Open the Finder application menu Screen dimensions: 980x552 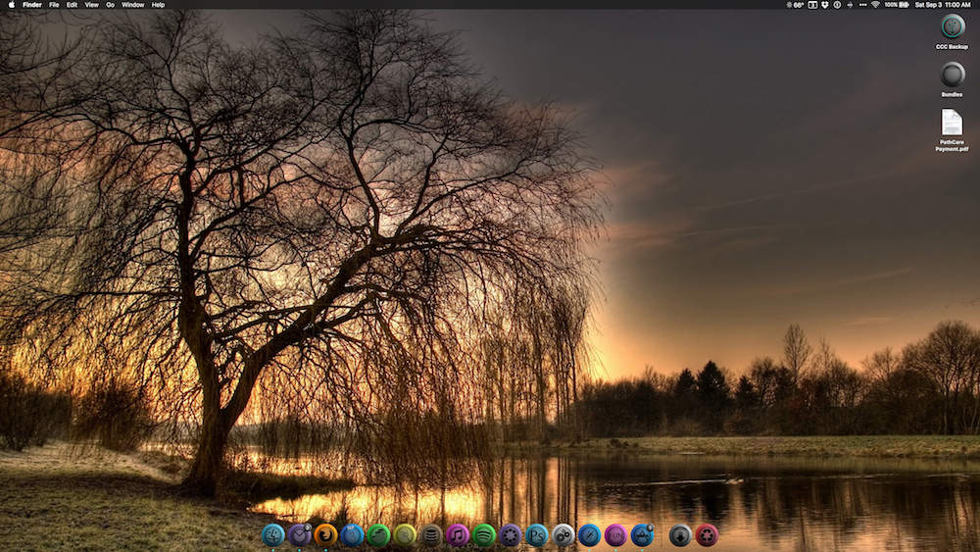[32, 4]
